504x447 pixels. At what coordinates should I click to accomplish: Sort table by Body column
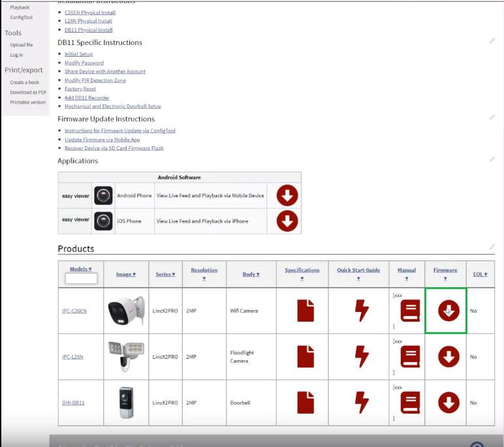pyautogui.click(x=251, y=274)
